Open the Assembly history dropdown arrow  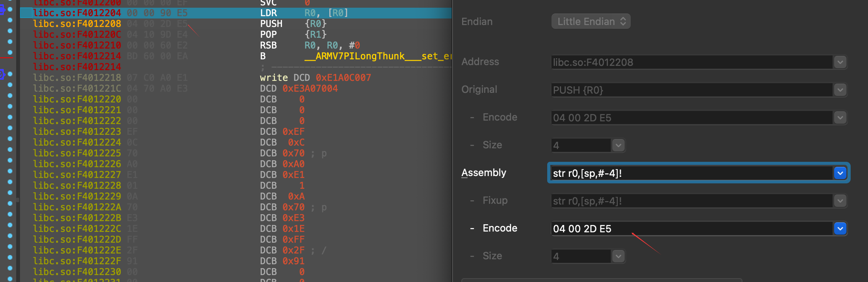click(x=840, y=173)
